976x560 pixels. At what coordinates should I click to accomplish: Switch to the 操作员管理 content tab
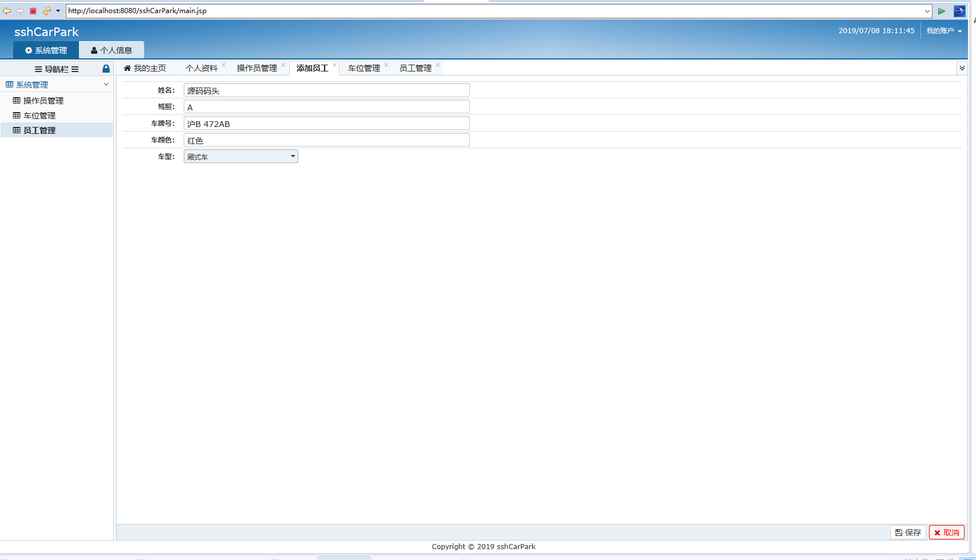pyautogui.click(x=256, y=68)
